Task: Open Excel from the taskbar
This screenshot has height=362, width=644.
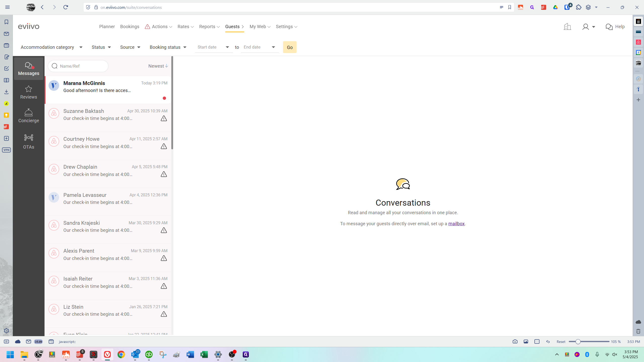Action: [204, 354]
